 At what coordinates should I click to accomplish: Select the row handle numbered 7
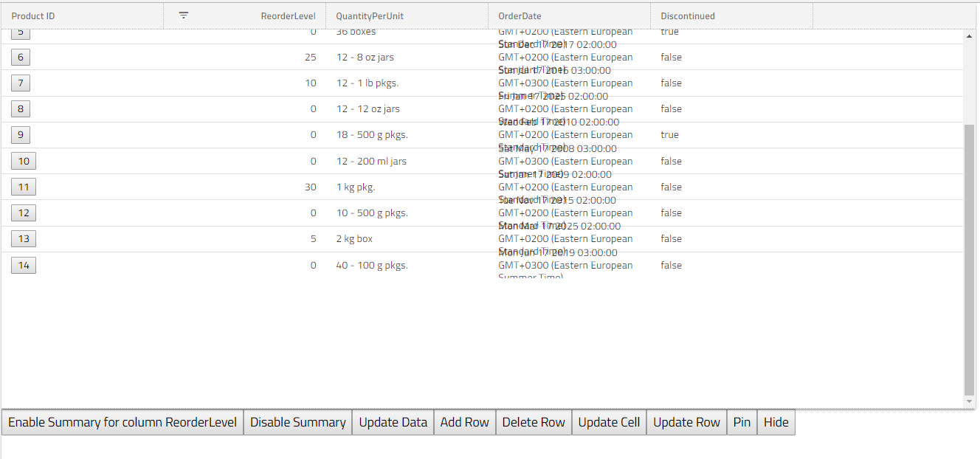pos(20,83)
